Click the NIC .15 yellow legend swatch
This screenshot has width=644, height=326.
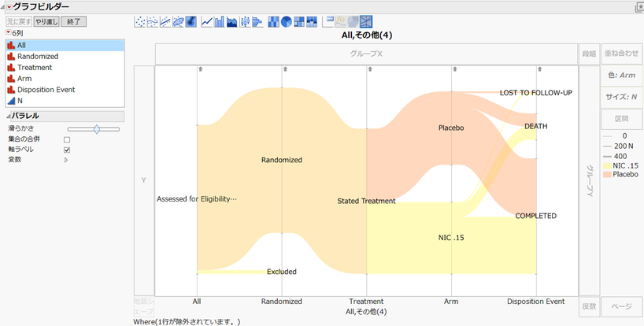[x=607, y=166]
